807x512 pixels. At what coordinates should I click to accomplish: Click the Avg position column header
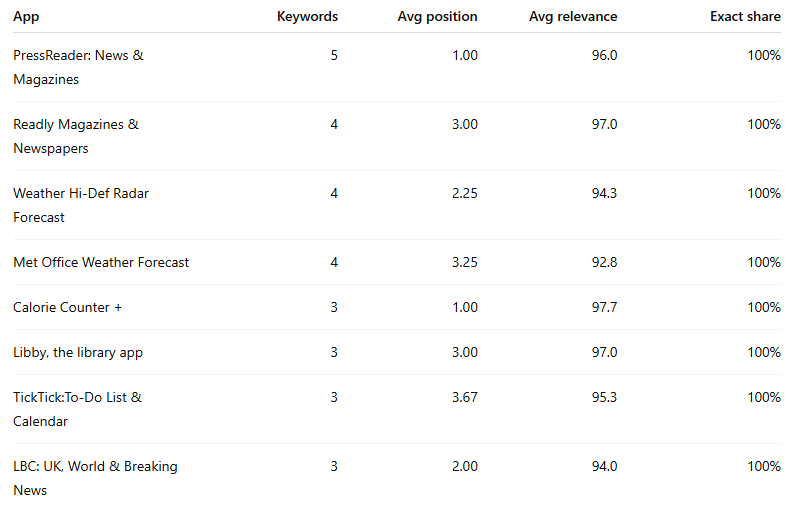(437, 16)
